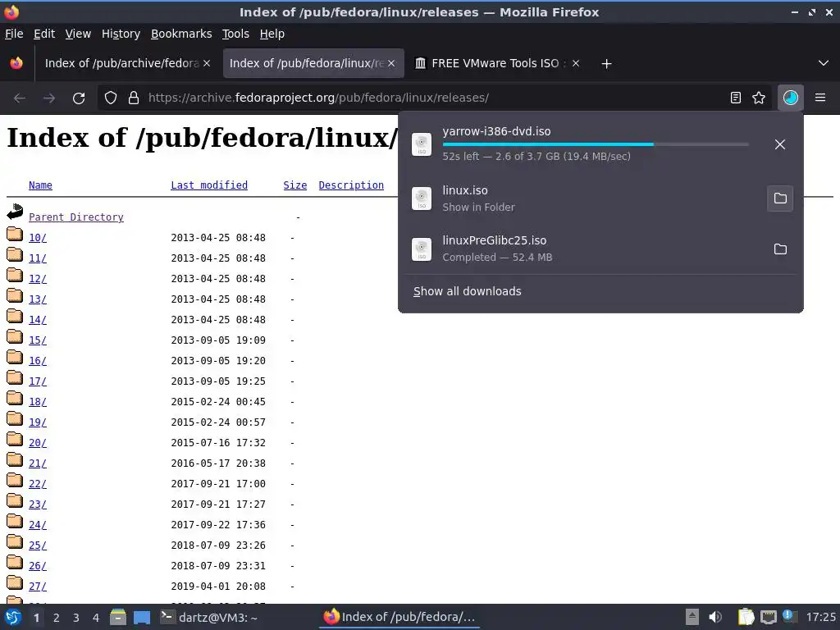Select the linux.iso download entry
This screenshot has width=840, height=630.
tap(584, 199)
